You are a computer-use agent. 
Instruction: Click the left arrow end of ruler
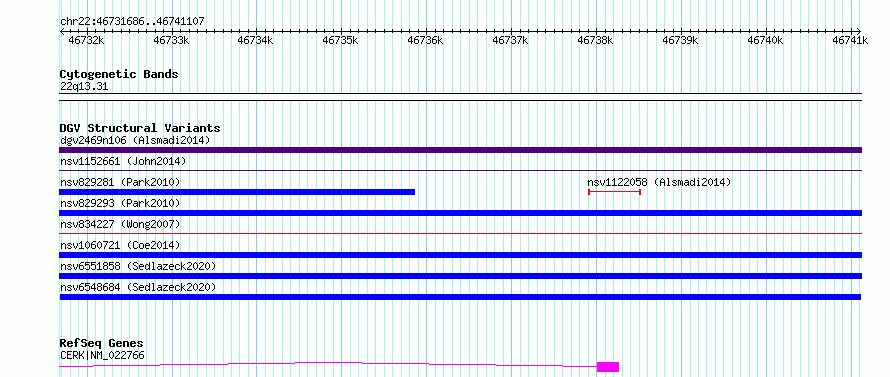pyautogui.click(x=62, y=31)
